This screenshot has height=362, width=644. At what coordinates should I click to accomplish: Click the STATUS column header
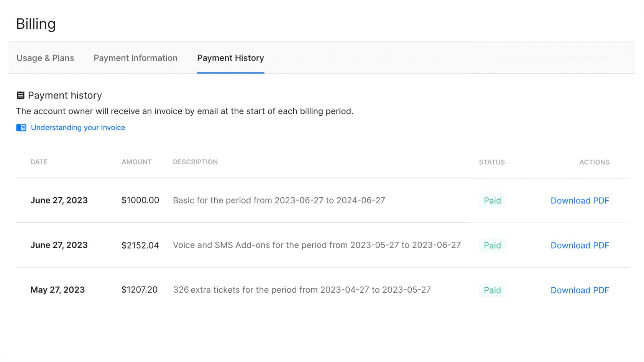tap(492, 162)
